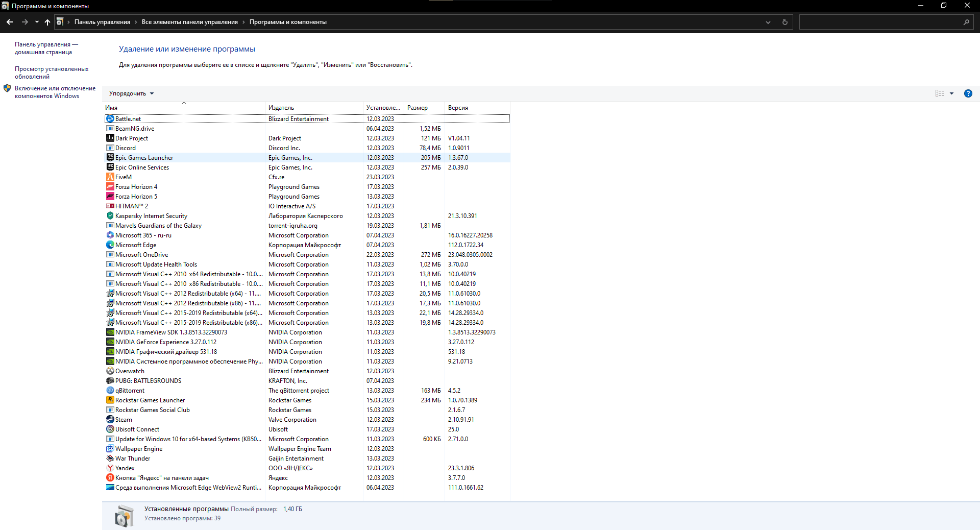Viewport: 980px width, 530px height.
Task: Click the Epic Games Launcher icon
Action: tap(110, 158)
